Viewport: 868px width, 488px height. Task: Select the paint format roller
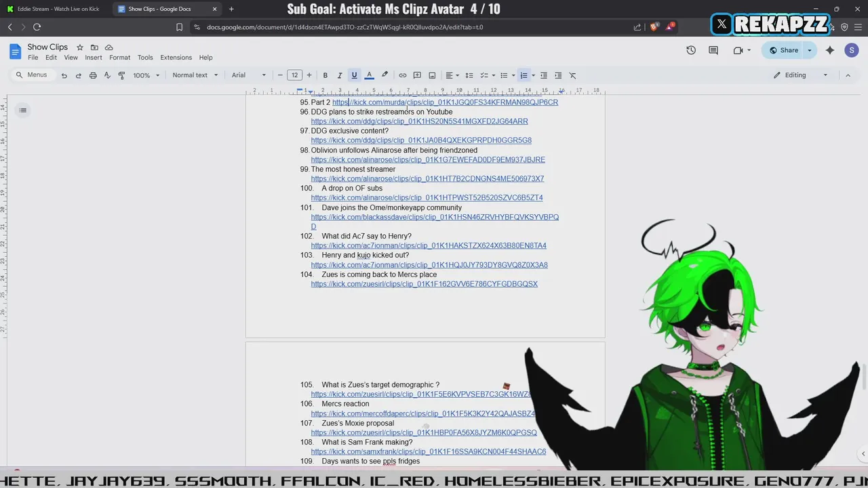coord(122,75)
